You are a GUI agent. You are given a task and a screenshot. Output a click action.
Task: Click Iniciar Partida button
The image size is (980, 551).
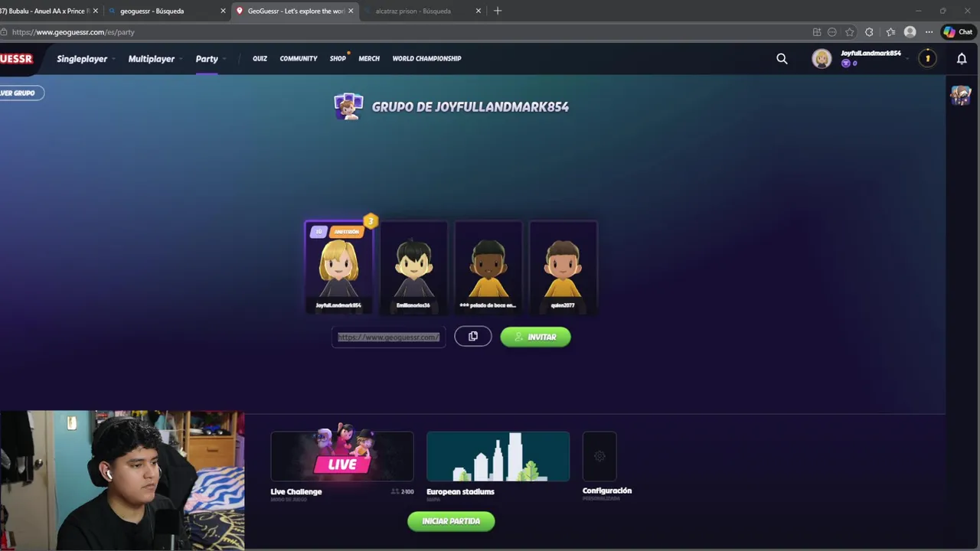[x=451, y=521]
